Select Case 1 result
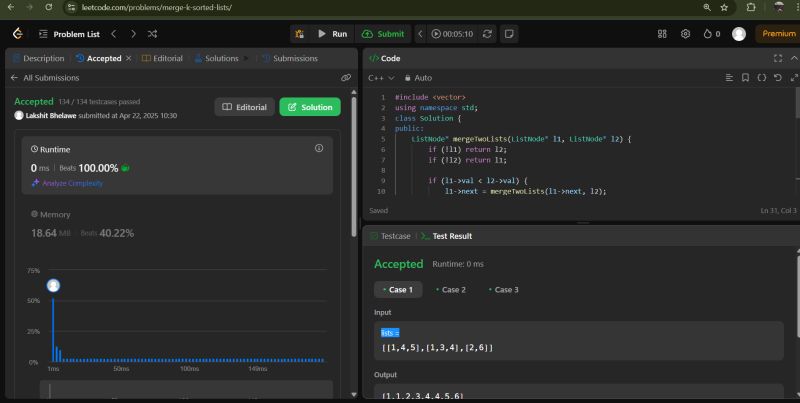Viewport: 800px width, 403px height. (x=398, y=290)
